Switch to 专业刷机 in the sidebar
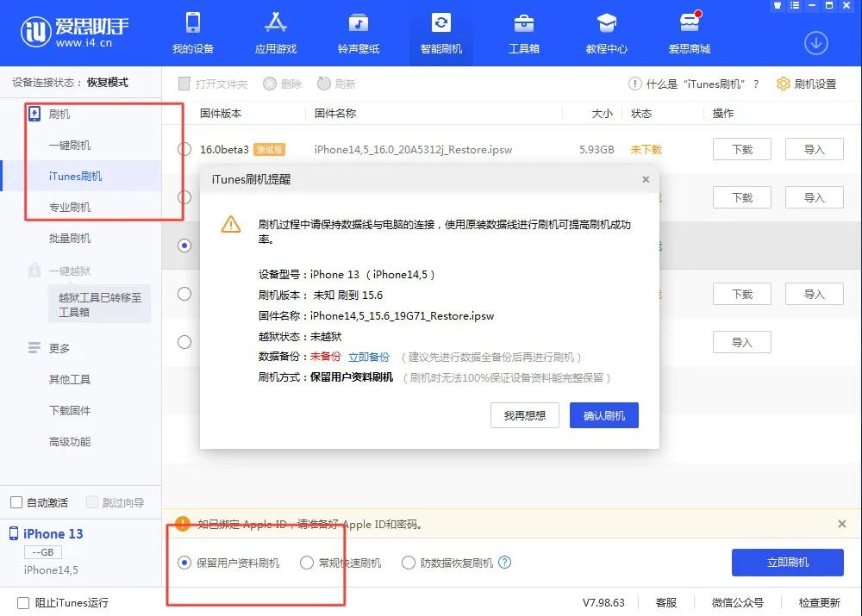The width and height of the screenshot is (862, 616). [70, 207]
